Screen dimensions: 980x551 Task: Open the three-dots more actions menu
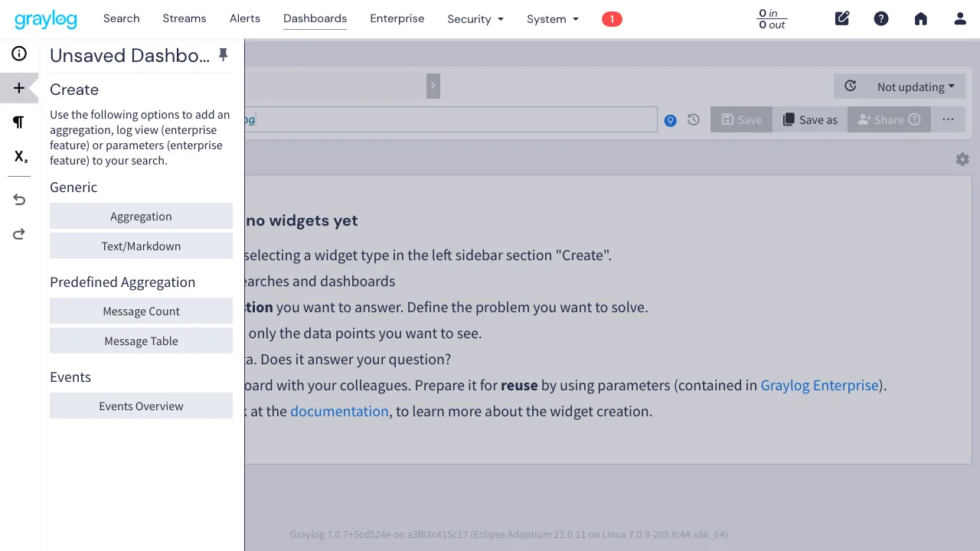948,119
